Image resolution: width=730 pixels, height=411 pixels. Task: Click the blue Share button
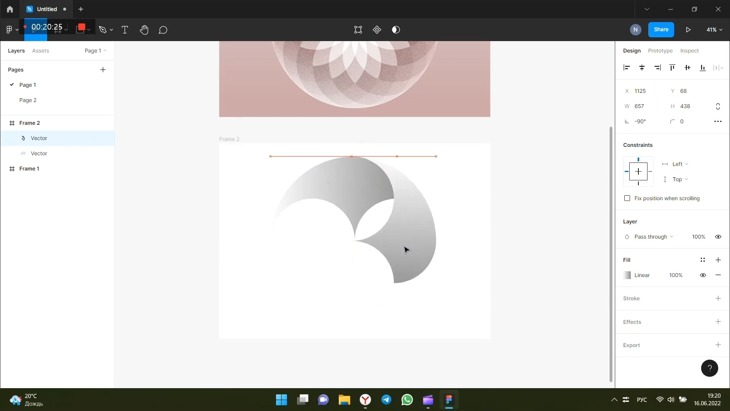(661, 30)
